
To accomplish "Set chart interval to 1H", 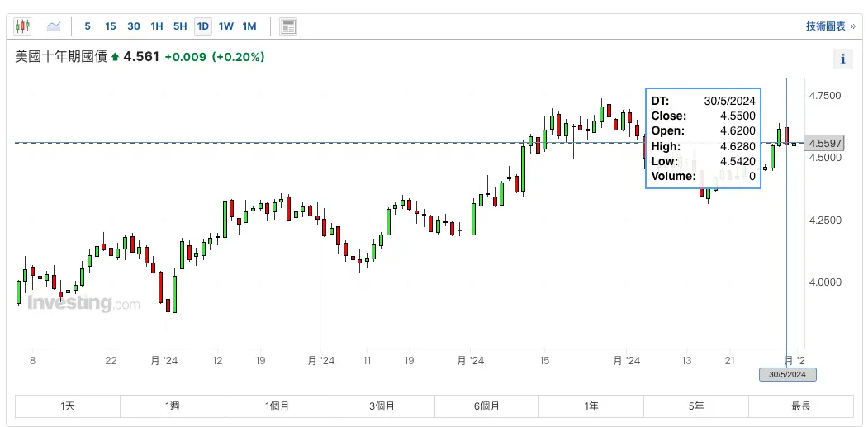I will point(157,26).
